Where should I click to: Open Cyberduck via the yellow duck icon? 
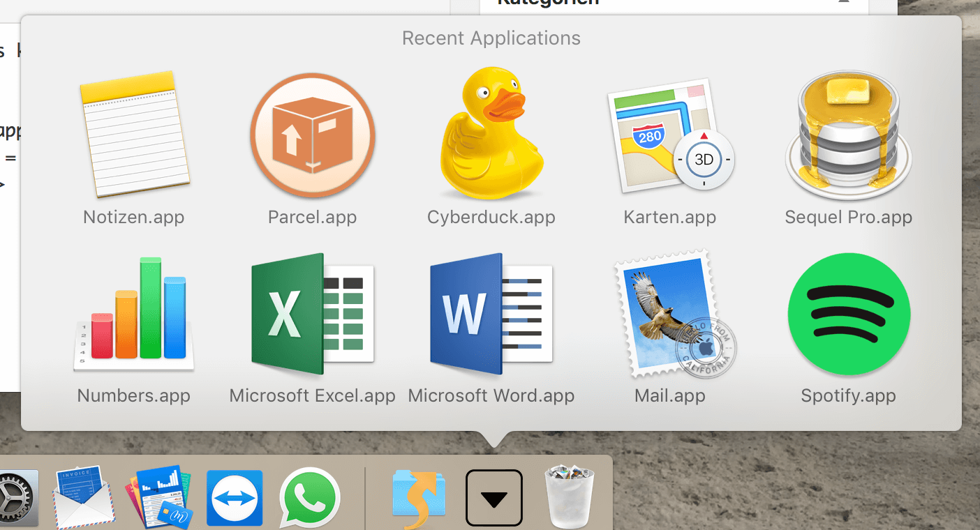point(491,133)
